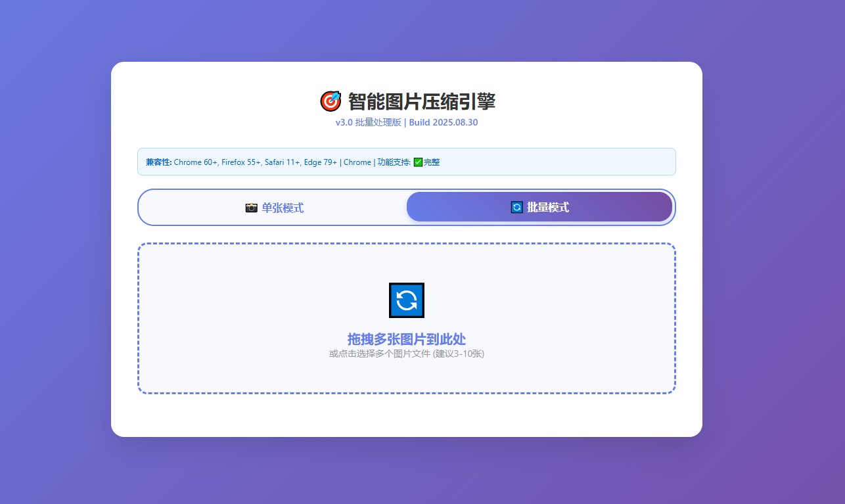Click the Firefox 55+ compatibility text

(240, 162)
